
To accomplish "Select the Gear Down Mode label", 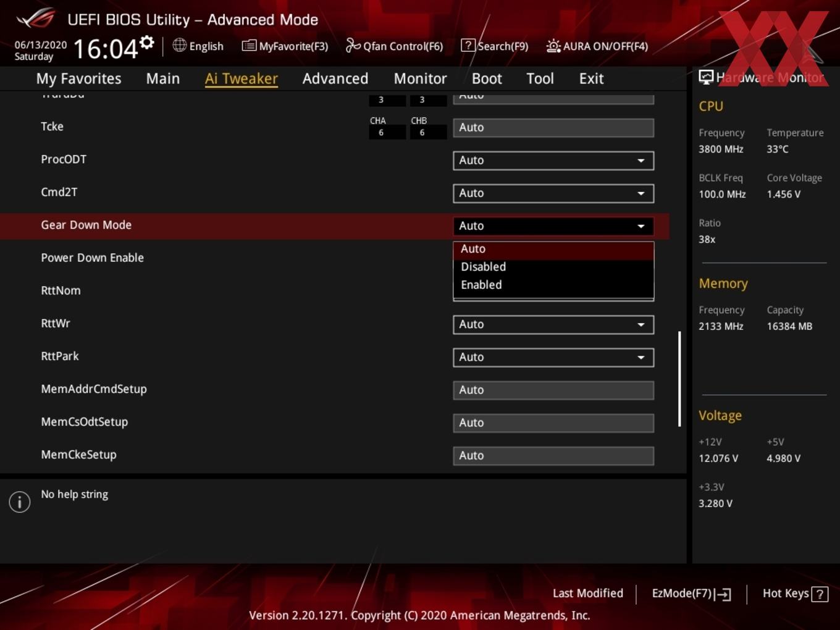I will (86, 225).
